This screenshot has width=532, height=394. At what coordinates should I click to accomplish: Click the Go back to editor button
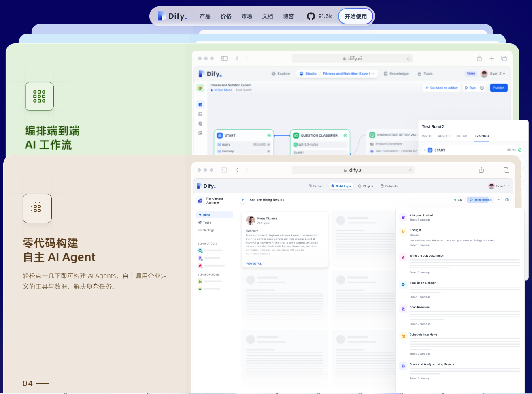click(x=441, y=88)
